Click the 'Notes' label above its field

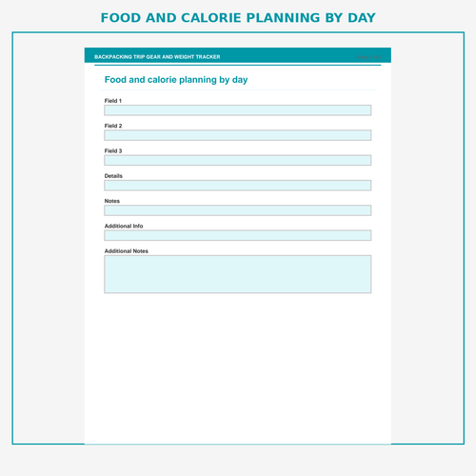tap(112, 201)
